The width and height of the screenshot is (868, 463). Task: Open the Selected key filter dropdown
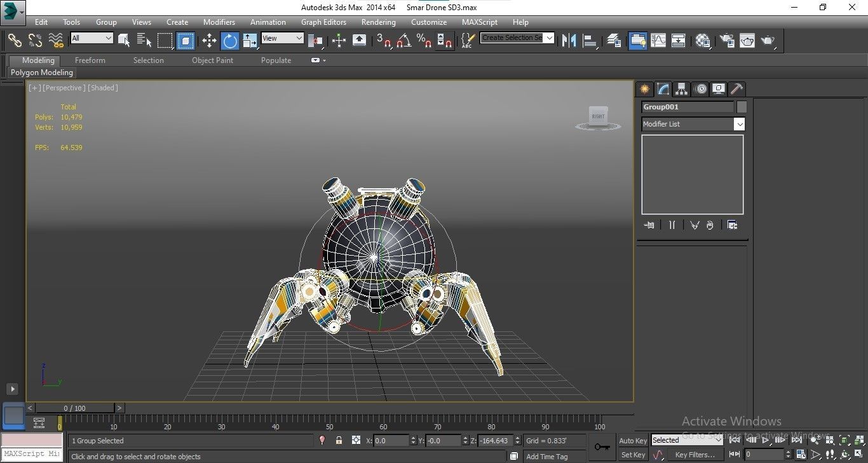pyautogui.click(x=687, y=440)
